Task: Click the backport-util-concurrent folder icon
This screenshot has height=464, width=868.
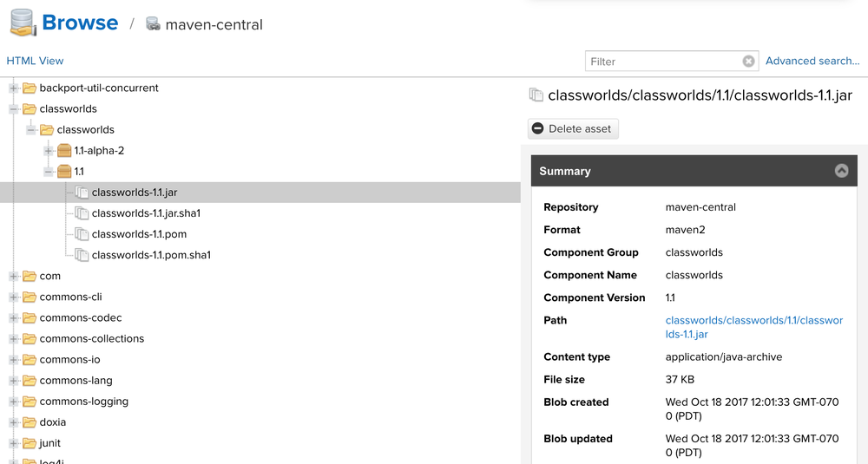Action: tap(30, 88)
